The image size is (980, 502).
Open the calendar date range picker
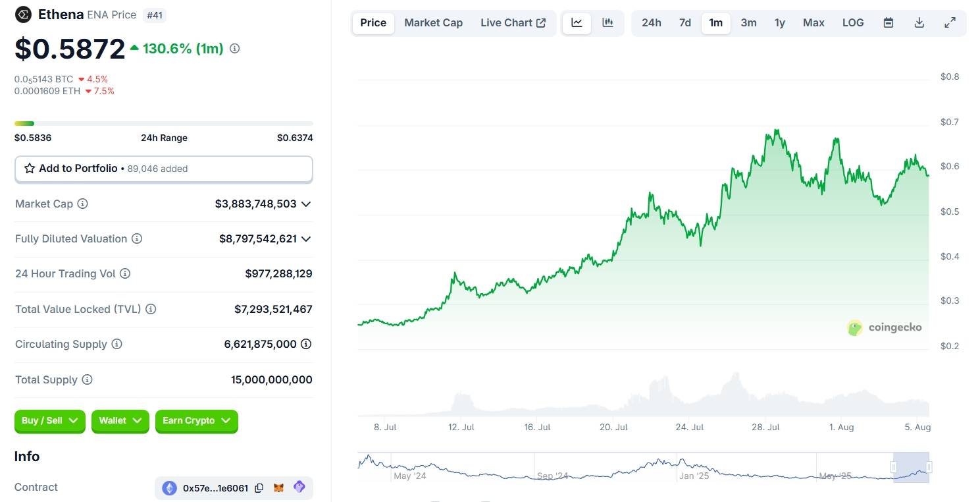click(x=889, y=23)
